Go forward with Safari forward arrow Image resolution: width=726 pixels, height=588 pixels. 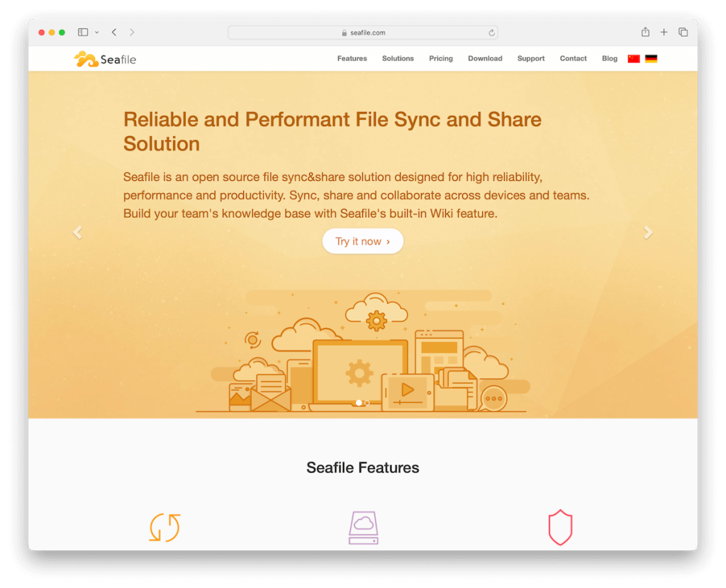pyautogui.click(x=132, y=32)
